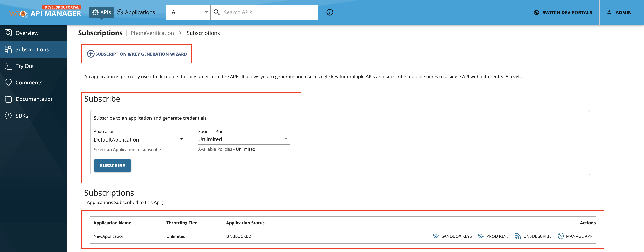644x252 pixels.
Task: Click the Manage App icon
Action: pyautogui.click(x=560, y=236)
